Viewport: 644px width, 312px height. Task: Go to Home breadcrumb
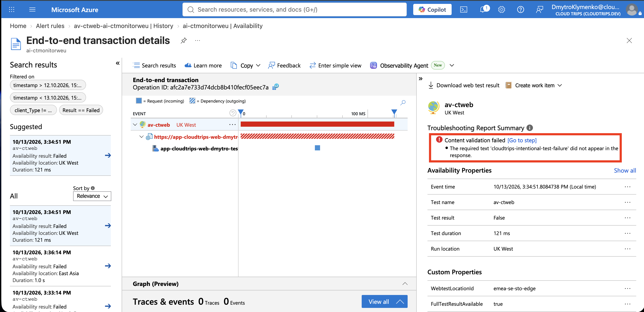click(x=18, y=26)
